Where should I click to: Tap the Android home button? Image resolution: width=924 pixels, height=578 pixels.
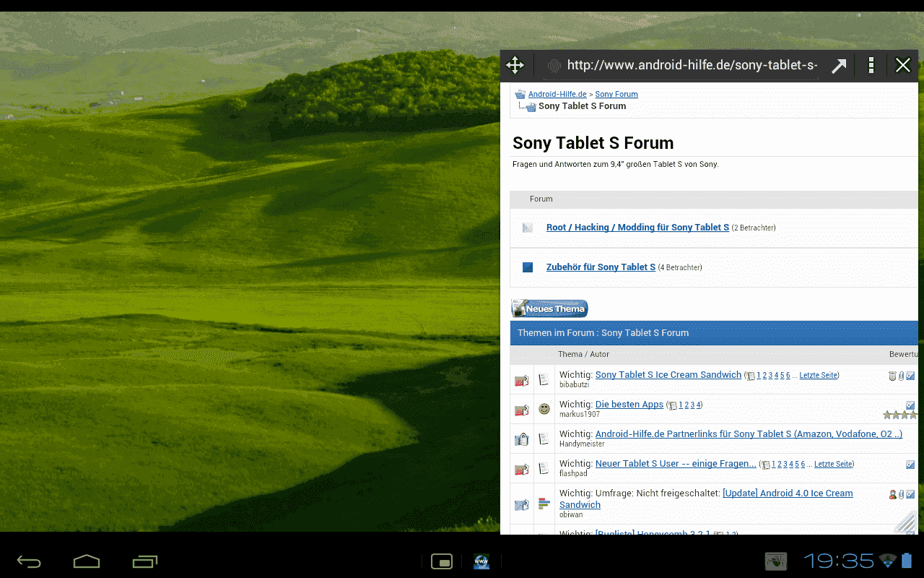(x=87, y=561)
